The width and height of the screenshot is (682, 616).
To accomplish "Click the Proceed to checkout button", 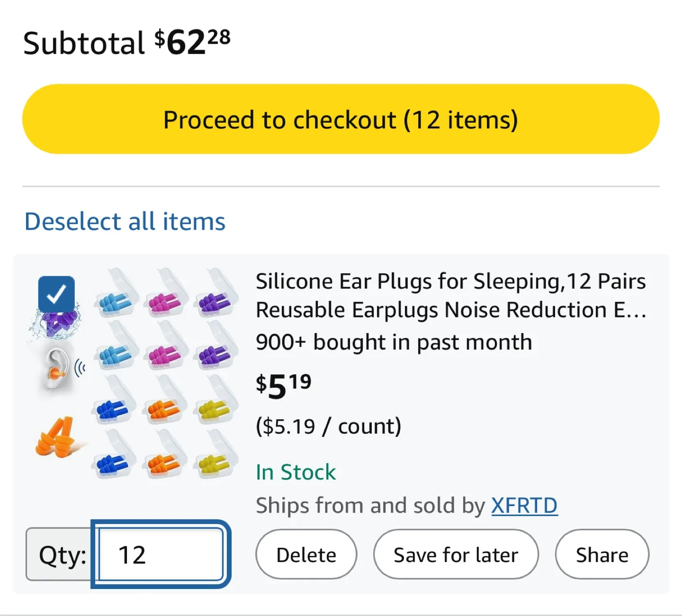I will point(341,119).
